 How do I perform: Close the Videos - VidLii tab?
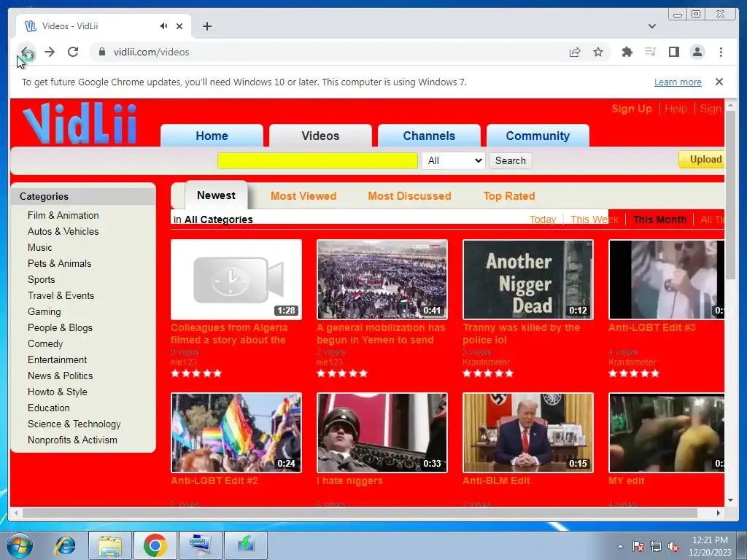(x=179, y=26)
